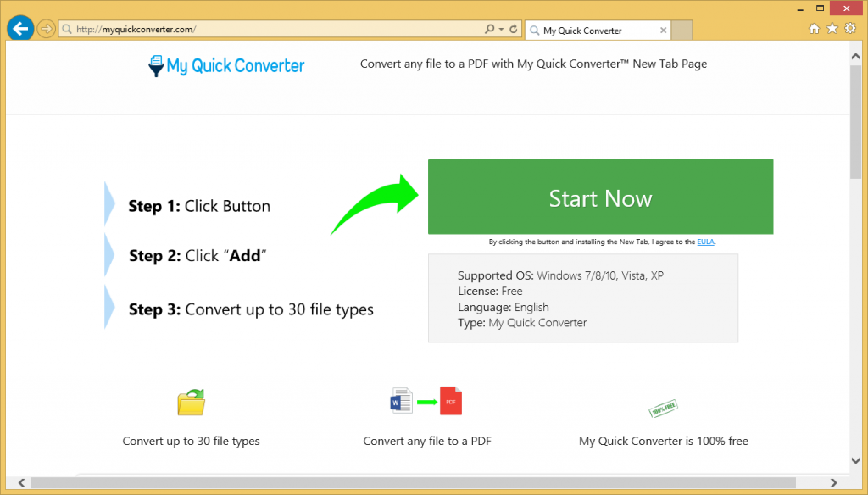Close the My Quick Converter tab
868x495 pixels.
(663, 31)
